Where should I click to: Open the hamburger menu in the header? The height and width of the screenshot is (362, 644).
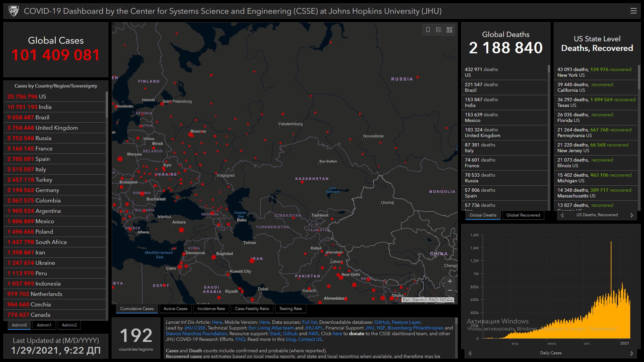tap(633, 11)
